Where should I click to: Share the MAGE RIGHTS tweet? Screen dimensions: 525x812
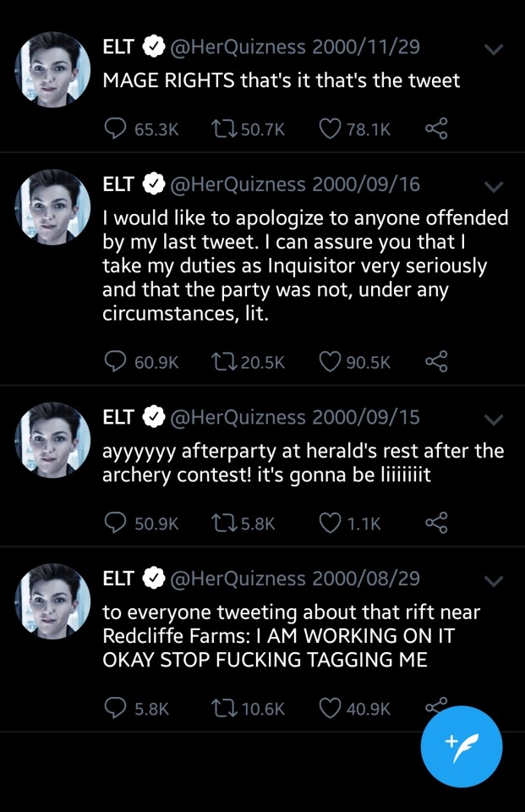(435, 129)
